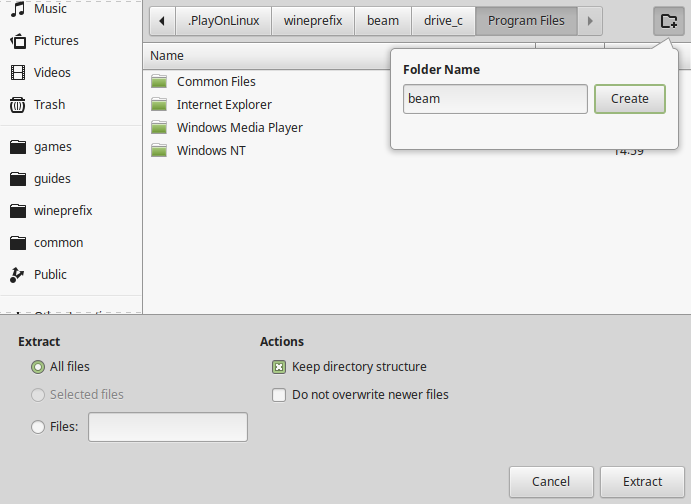Image resolution: width=691 pixels, height=504 pixels.
Task: Select the Internet Explorer row name
Action: pos(224,104)
